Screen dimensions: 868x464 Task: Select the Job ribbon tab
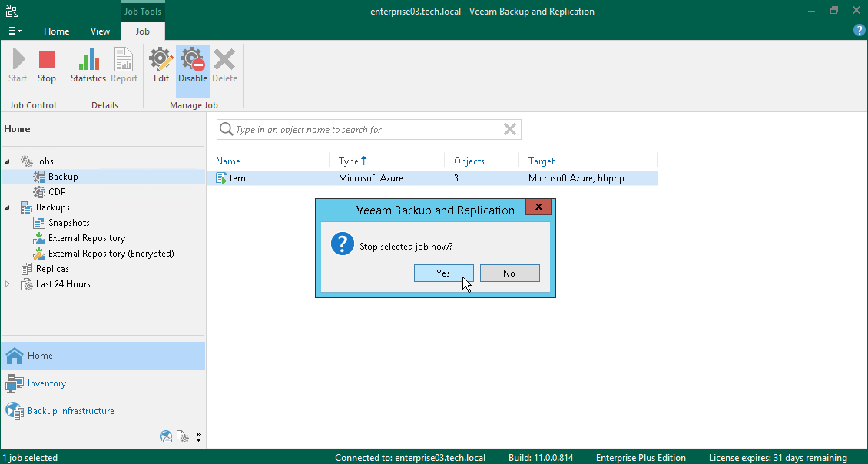coord(143,31)
